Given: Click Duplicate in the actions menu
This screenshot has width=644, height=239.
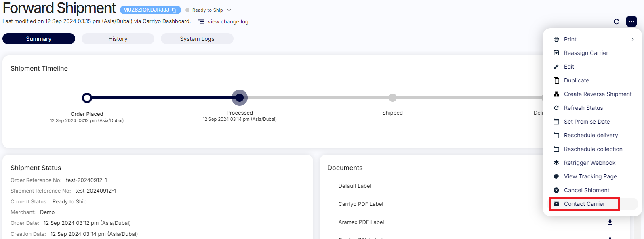Looking at the screenshot, I should pos(576,80).
